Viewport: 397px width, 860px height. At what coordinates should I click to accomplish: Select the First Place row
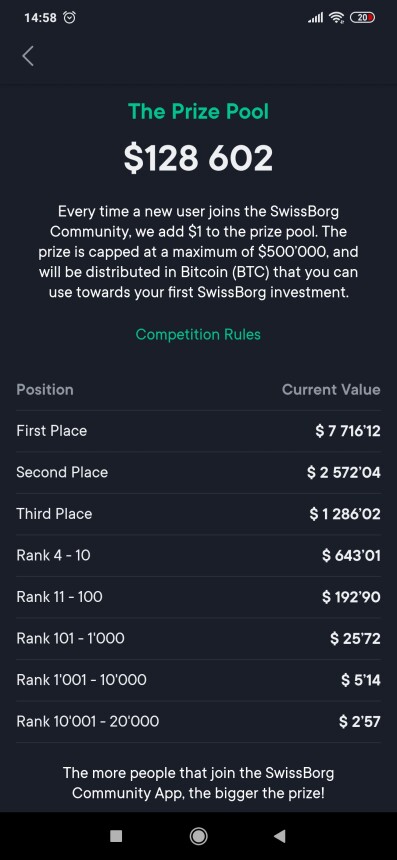click(198, 431)
